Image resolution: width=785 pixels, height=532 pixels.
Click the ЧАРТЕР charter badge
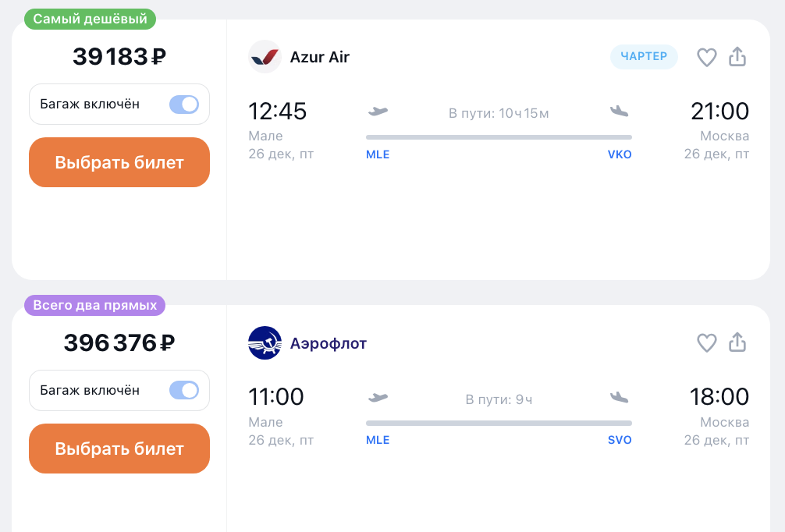click(x=644, y=56)
